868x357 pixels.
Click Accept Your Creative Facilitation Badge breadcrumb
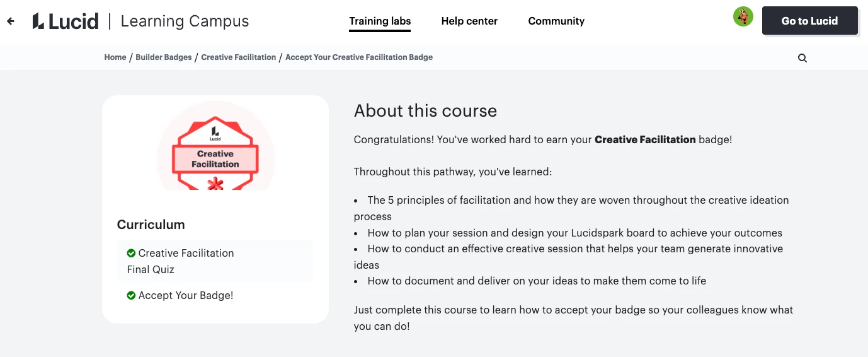(359, 57)
